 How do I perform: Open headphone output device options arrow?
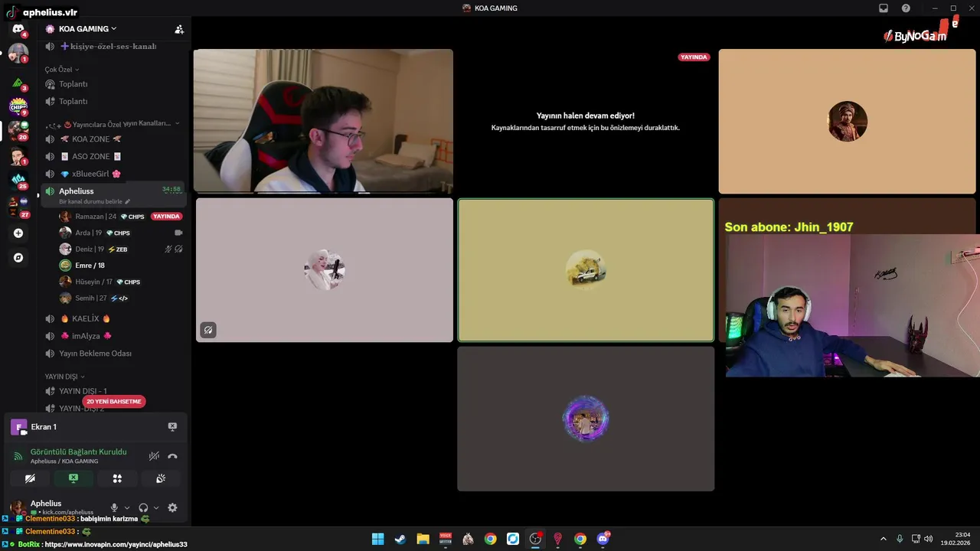[x=156, y=507]
